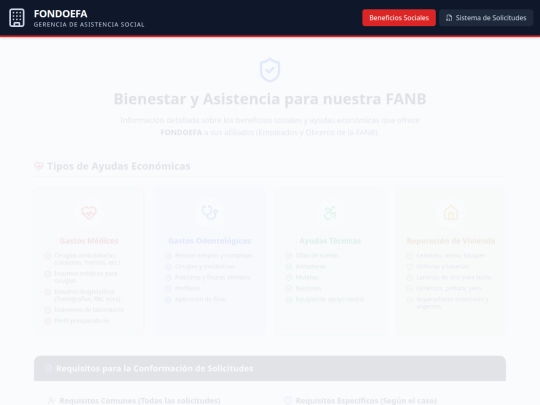
Task: Click the Bienestar y Asistencia para nuestra FANB heading
Action: pyautogui.click(x=270, y=99)
